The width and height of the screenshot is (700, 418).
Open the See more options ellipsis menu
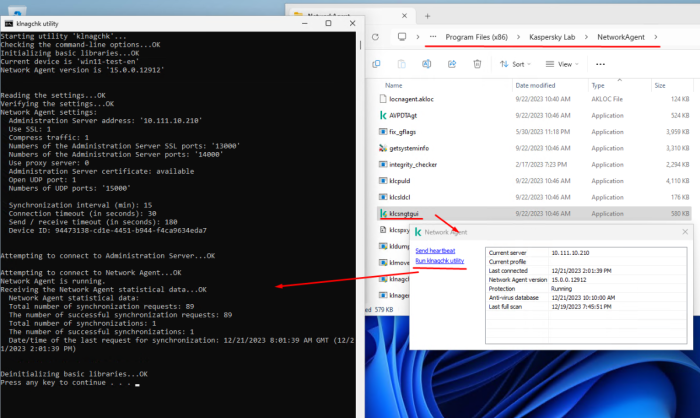pos(601,64)
